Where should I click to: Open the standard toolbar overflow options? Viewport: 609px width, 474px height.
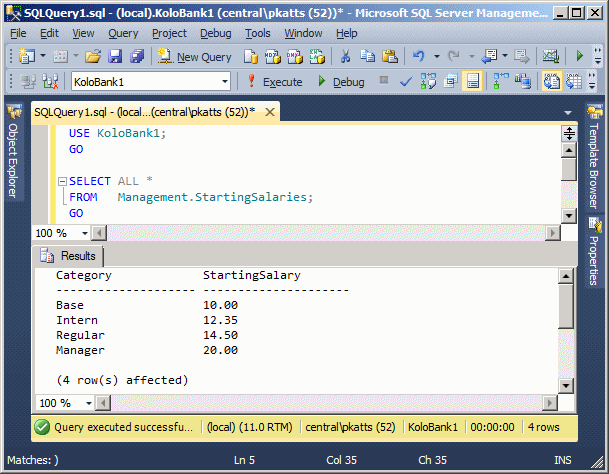(598, 56)
